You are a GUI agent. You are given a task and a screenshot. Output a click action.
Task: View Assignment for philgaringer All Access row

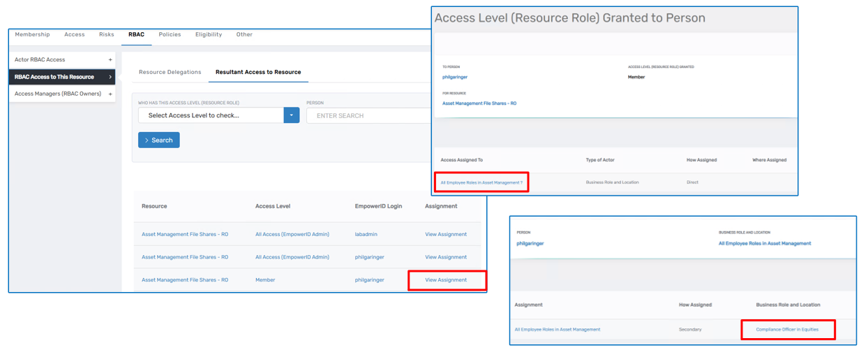pyautogui.click(x=446, y=257)
